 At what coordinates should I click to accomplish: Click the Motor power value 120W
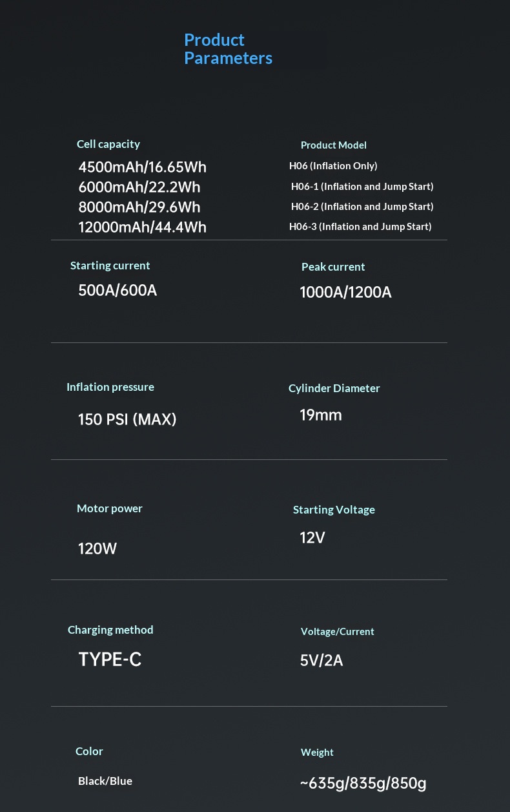coord(97,549)
